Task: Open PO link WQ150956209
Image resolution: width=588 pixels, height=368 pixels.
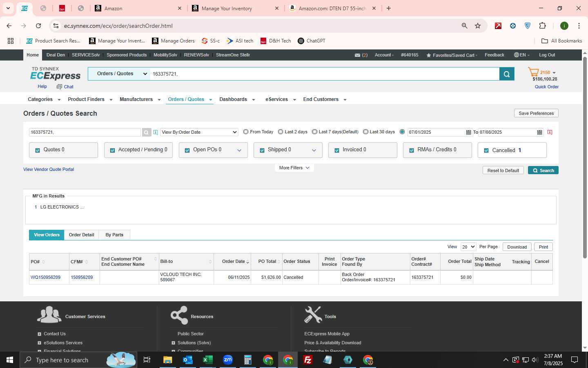Action: point(45,277)
